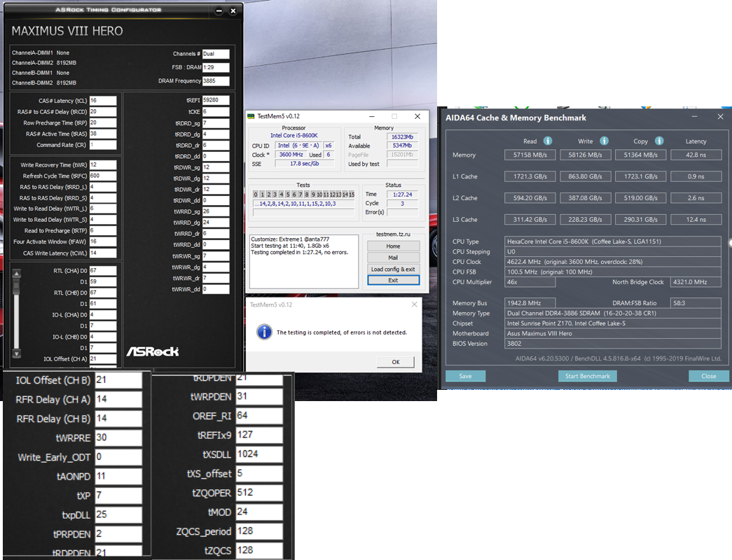
Task: Click the Write Recovery Time (tWR) field
Action: point(103,164)
